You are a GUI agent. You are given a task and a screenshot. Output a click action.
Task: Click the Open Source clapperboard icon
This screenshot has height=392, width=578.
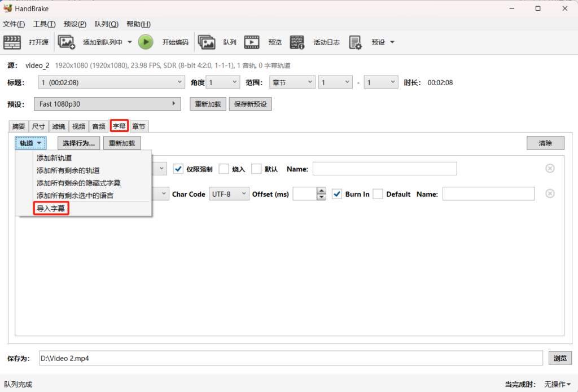12,42
